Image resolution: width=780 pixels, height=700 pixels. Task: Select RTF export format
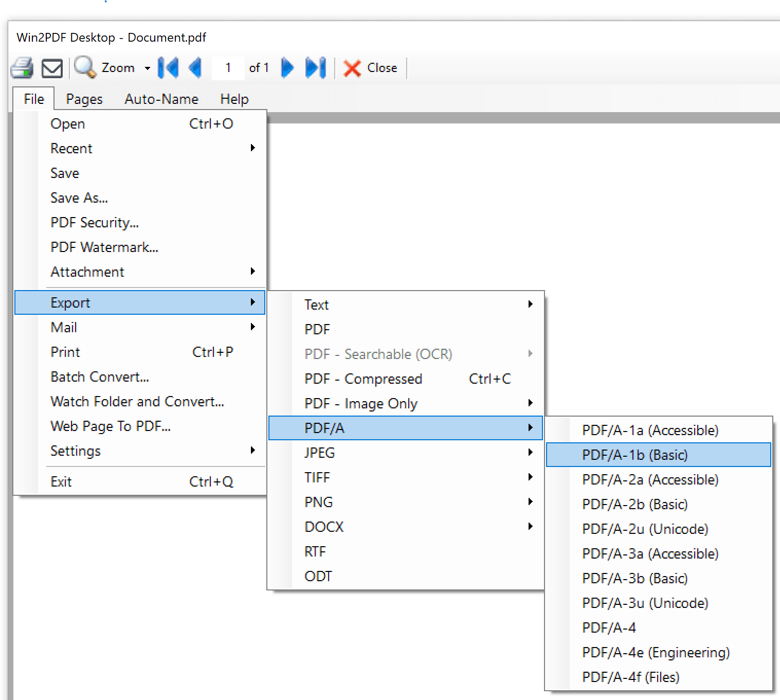click(406, 551)
